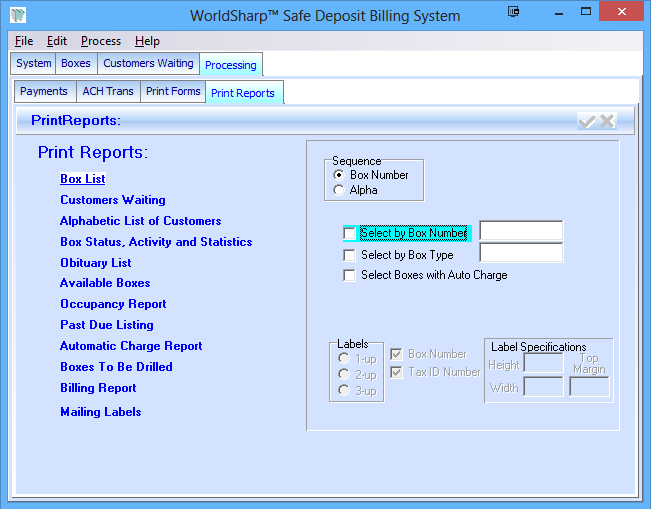Image resolution: width=651 pixels, height=509 pixels.
Task: Click the Box Type text input field
Action: (521, 254)
